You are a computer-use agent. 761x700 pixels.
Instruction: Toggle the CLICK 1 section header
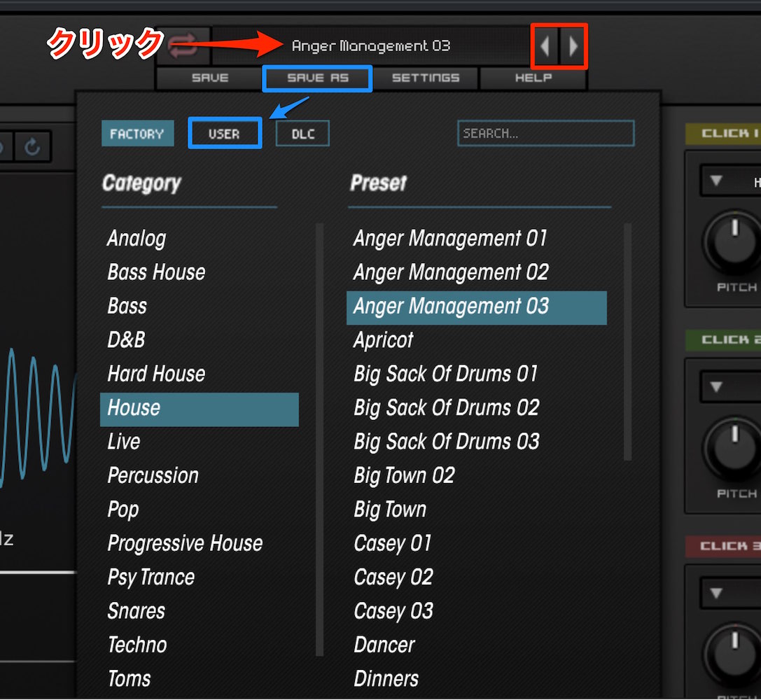pos(723,134)
